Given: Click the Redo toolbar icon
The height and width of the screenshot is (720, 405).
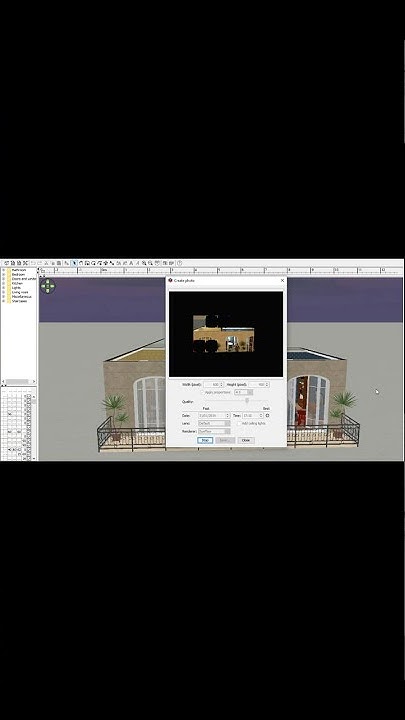Looking at the screenshot, I should pyautogui.click(x=39, y=263).
